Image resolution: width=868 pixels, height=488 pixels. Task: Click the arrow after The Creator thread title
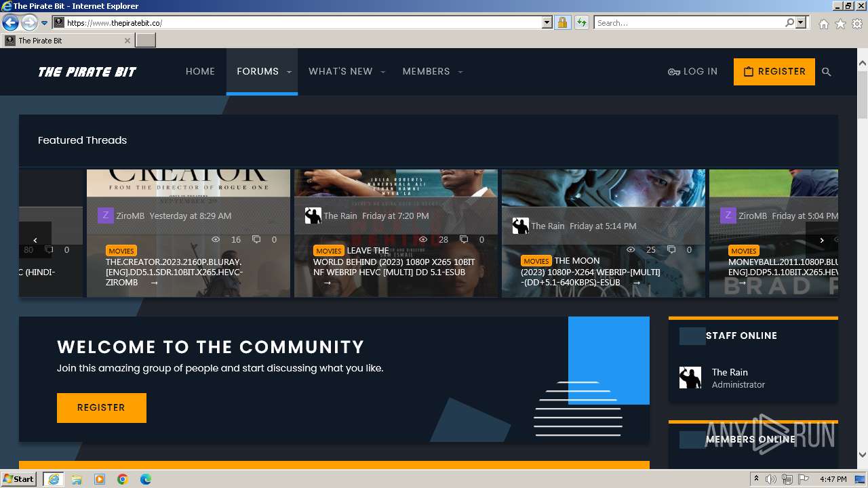pyautogui.click(x=154, y=283)
